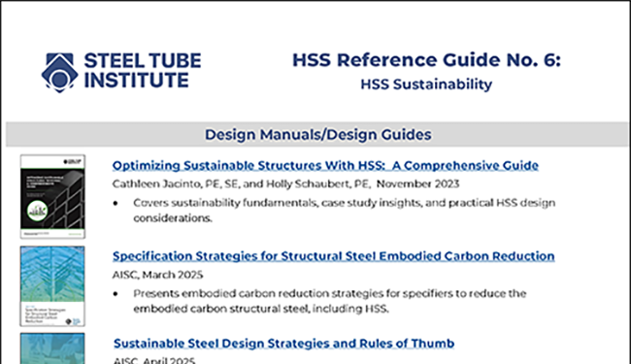Click the bullet about embodied carbon reduction strategies

[330, 301]
